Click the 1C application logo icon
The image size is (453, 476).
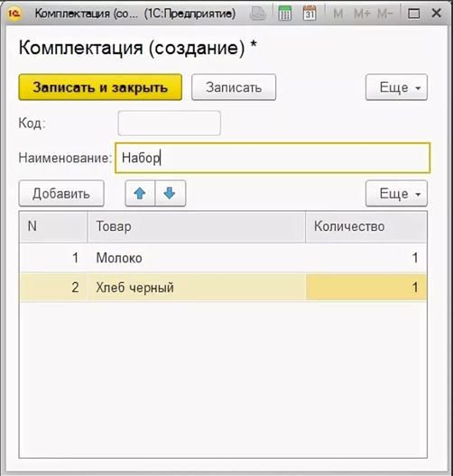point(14,14)
